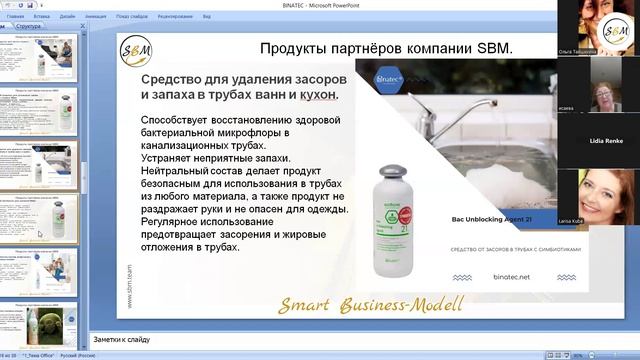Select slide thumbnail under the mouse cursor

pos(38,219)
